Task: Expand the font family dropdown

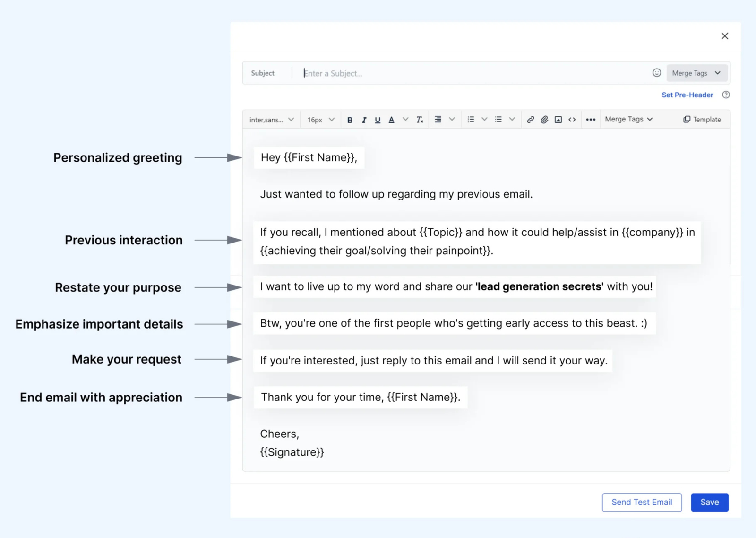Action: [x=272, y=120]
